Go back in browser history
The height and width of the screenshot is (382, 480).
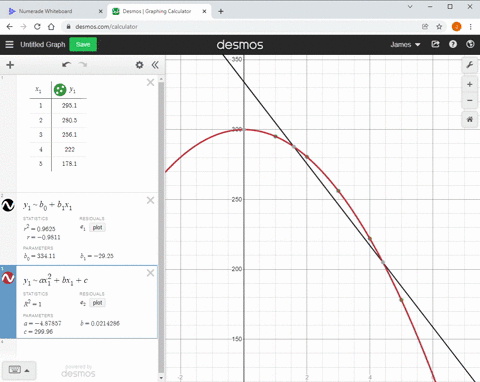click(9, 27)
